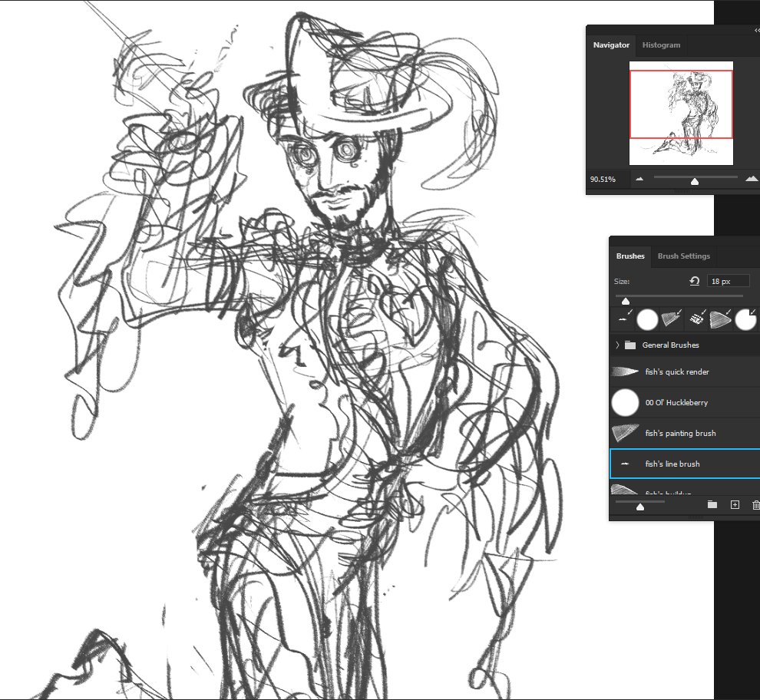Select fish's line brush
The height and width of the screenshot is (700, 760).
click(685, 464)
